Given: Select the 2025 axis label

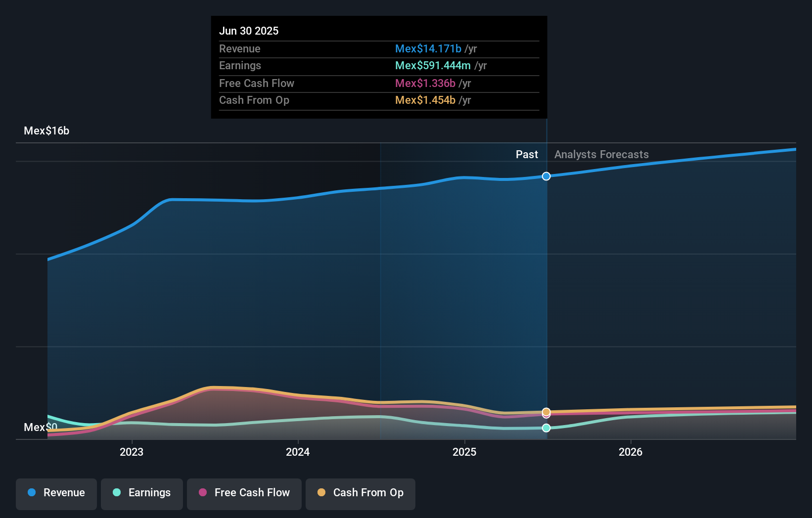Looking at the screenshot, I should [x=464, y=452].
